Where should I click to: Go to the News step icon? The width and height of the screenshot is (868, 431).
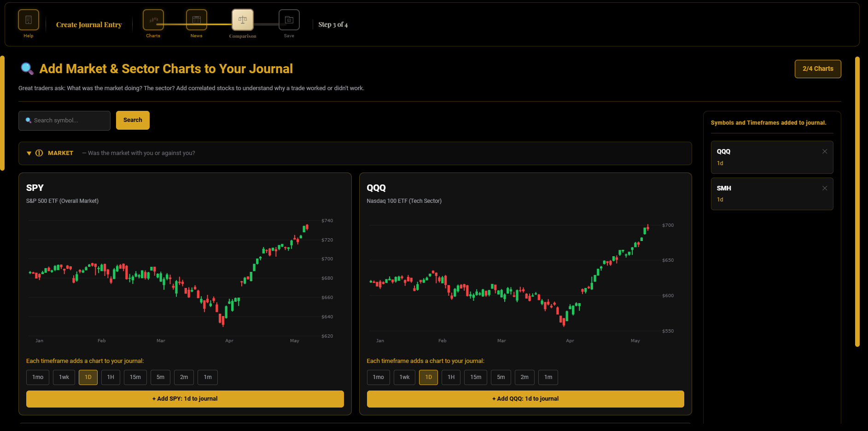click(197, 20)
